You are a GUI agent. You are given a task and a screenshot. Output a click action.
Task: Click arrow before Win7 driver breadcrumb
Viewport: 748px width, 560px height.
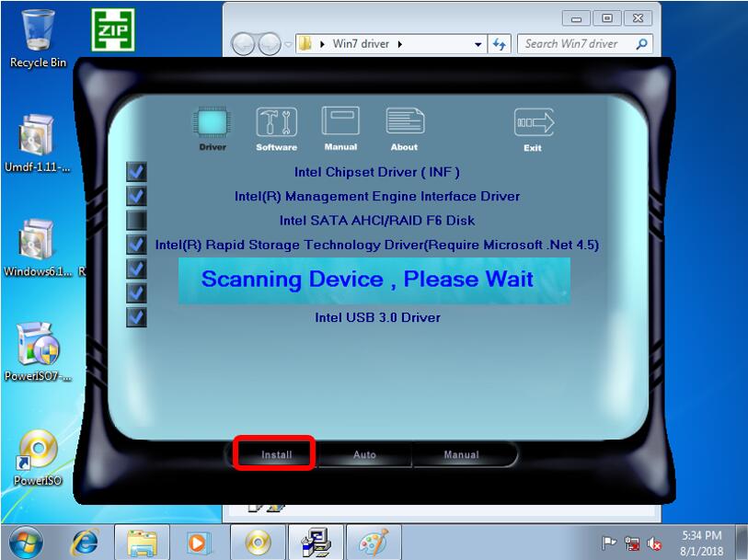coord(323,44)
